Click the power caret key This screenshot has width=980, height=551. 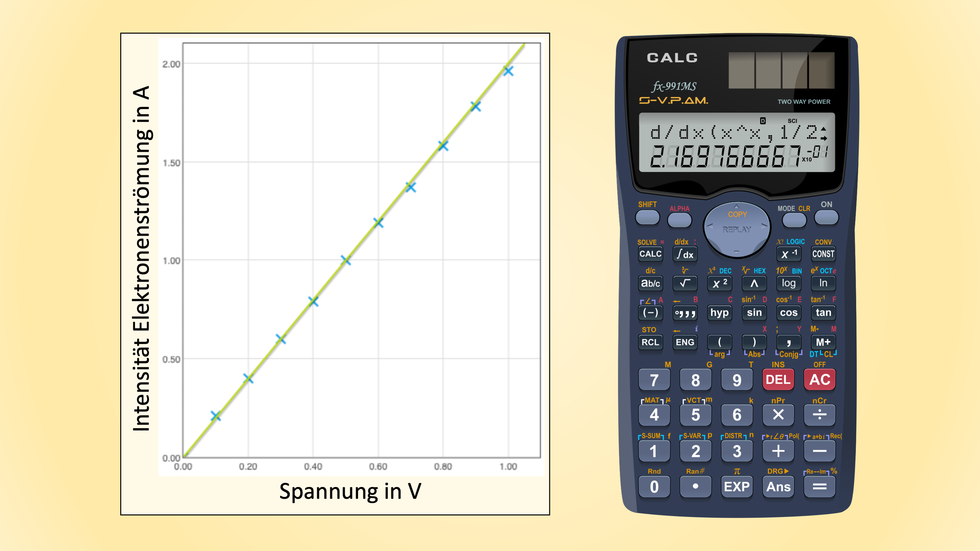[x=754, y=283]
